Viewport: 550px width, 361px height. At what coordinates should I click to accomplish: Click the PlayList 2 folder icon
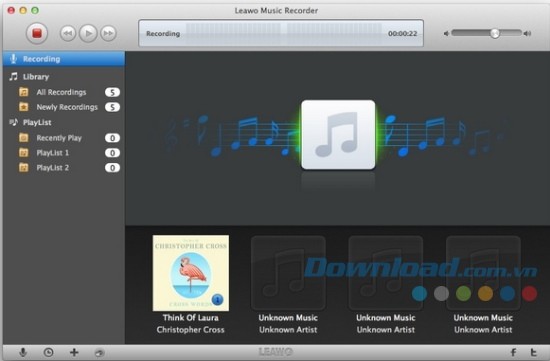pyautogui.click(x=24, y=167)
